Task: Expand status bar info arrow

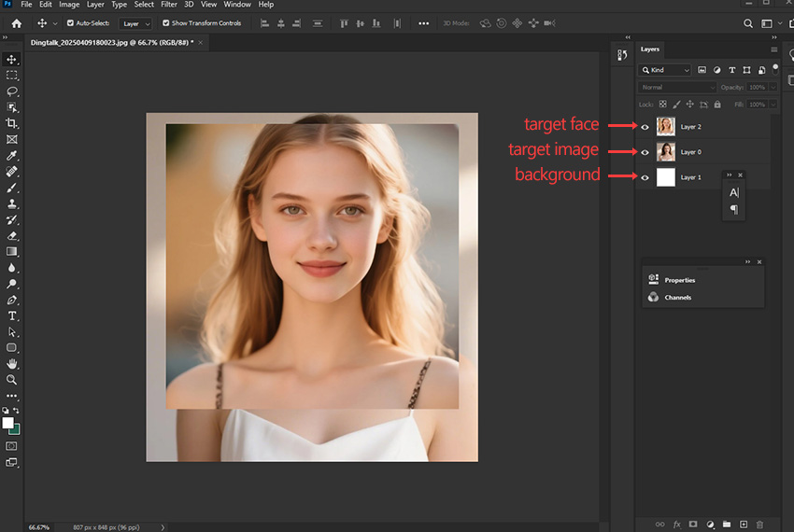Action: click(163, 527)
